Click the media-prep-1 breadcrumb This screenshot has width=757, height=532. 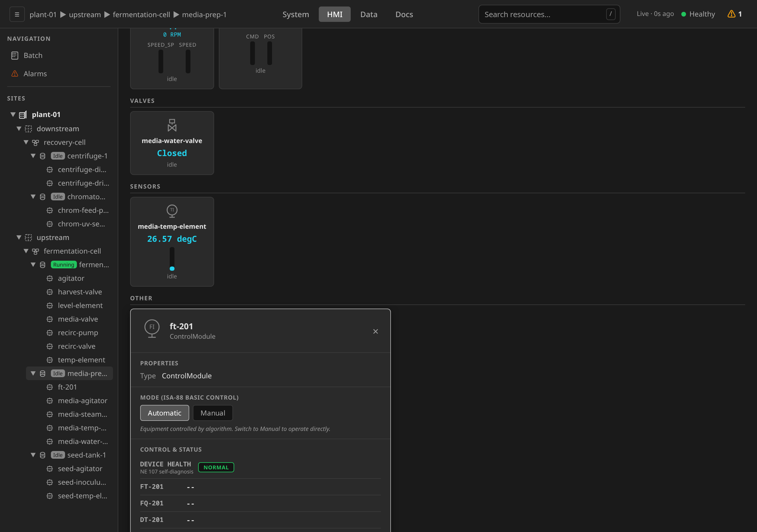click(204, 14)
